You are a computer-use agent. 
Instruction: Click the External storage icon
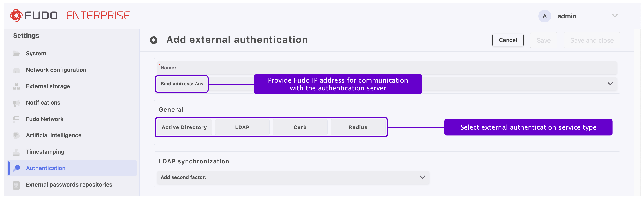(16, 86)
